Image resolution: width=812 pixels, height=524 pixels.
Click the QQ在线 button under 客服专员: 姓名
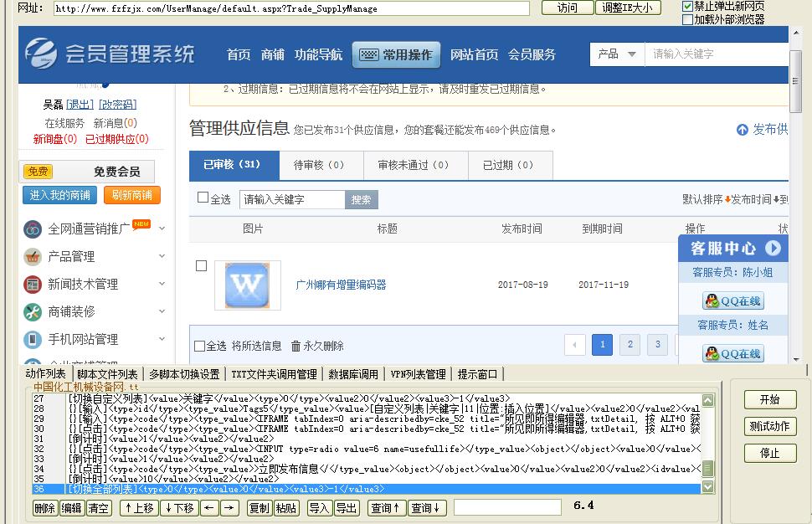(733, 353)
